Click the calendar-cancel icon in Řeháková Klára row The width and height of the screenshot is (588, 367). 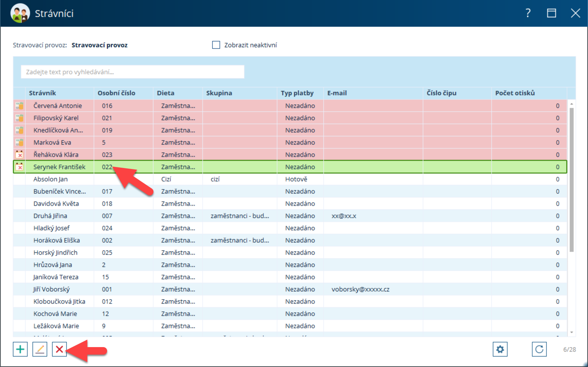20,154
